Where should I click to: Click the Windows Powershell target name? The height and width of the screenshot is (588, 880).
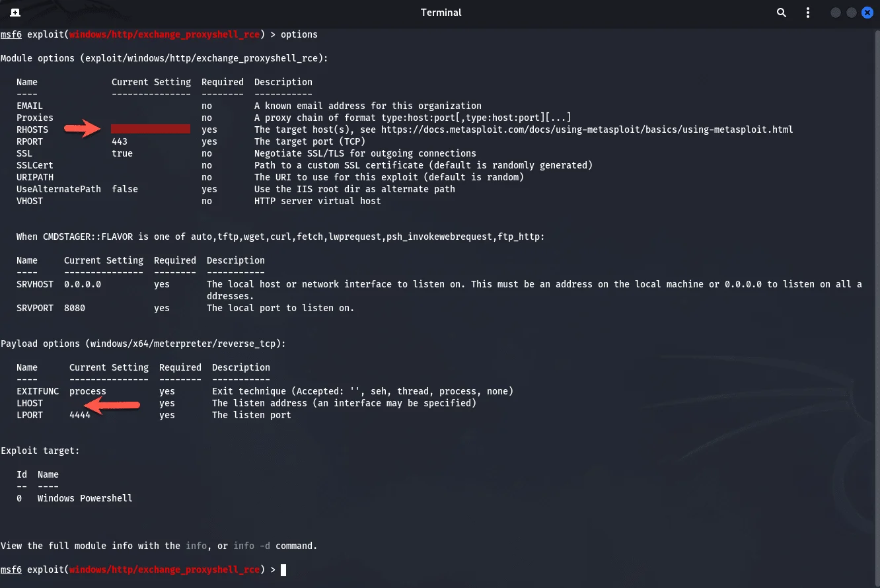pyautogui.click(x=85, y=498)
